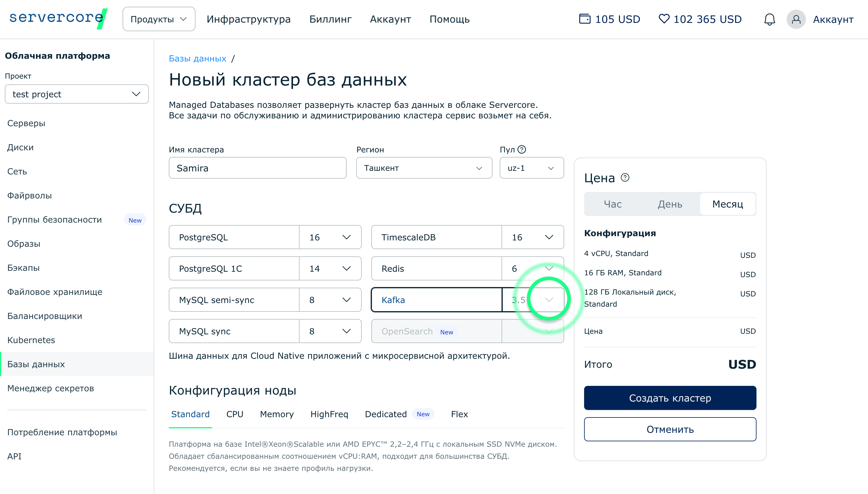The width and height of the screenshot is (868, 494).
Task: Click the heart bonus balance icon
Action: coord(664,19)
